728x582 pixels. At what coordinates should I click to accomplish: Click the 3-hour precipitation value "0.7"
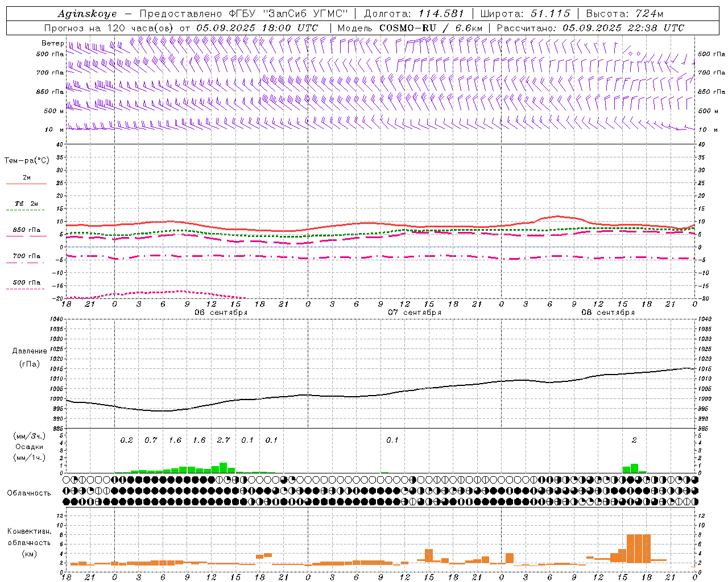pos(151,440)
